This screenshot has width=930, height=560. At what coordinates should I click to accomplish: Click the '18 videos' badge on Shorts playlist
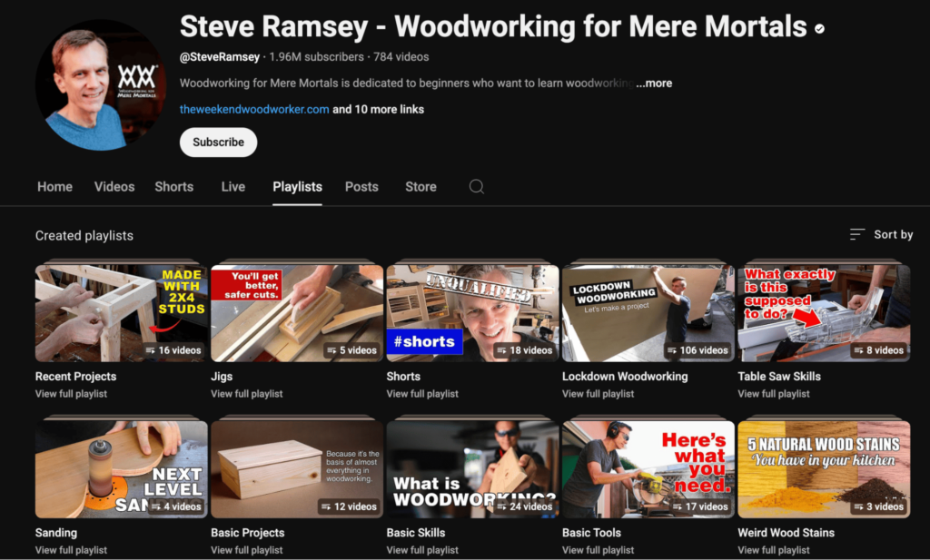pos(524,350)
